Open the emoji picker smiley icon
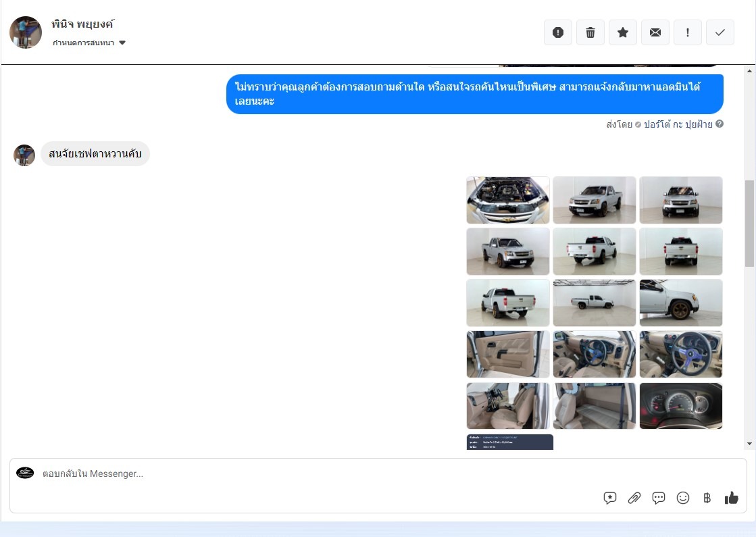This screenshot has height=537, width=756. click(x=683, y=498)
